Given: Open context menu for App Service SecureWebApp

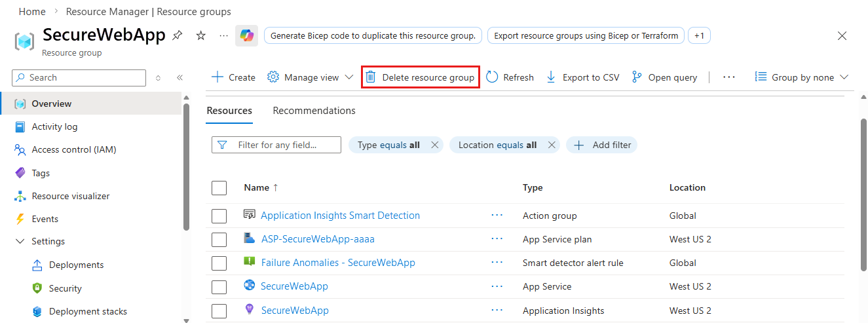Looking at the screenshot, I should click(x=497, y=286).
